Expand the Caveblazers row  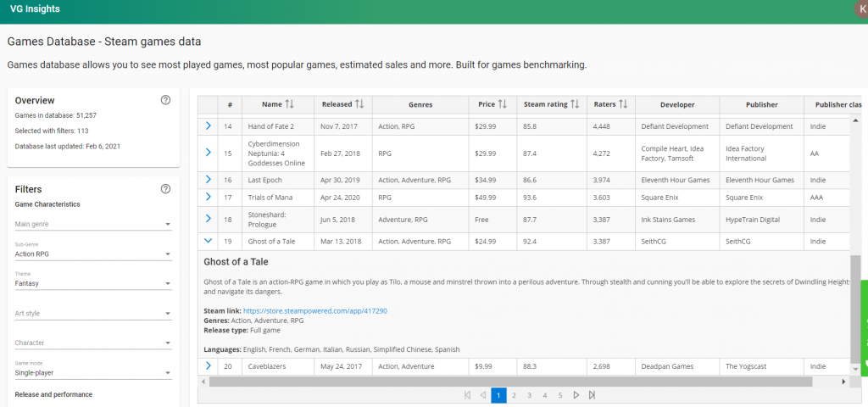click(x=209, y=365)
